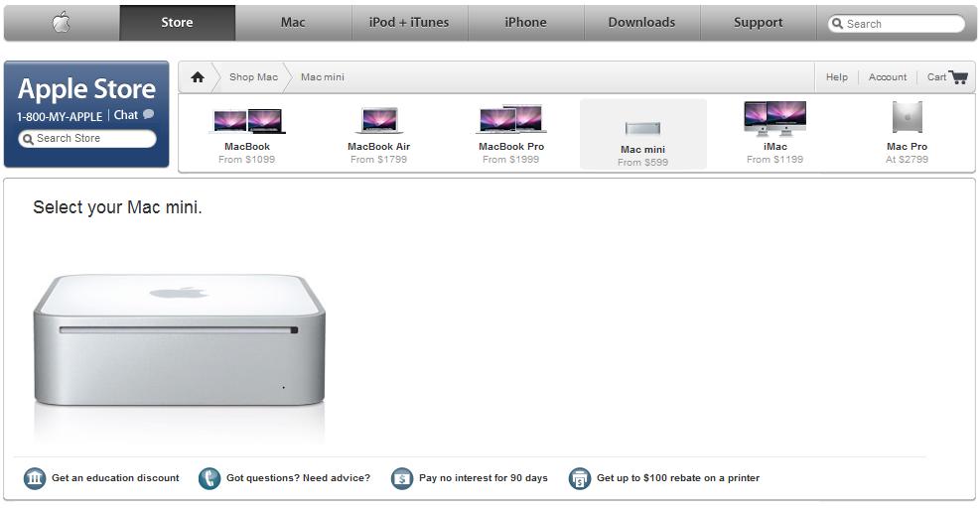
Task: Start a Chat with Apple Store
Action: click(126, 115)
